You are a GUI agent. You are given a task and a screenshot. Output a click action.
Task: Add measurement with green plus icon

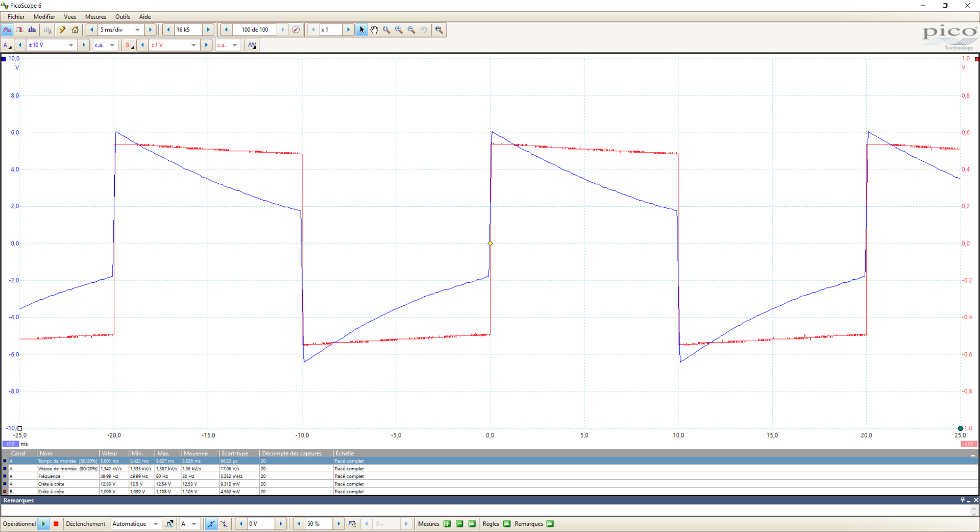447,524
